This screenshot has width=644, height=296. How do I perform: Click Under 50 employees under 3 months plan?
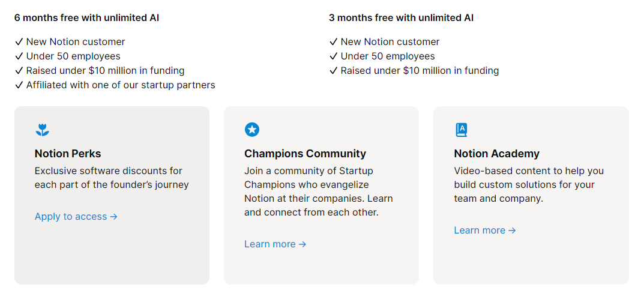[382, 56]
